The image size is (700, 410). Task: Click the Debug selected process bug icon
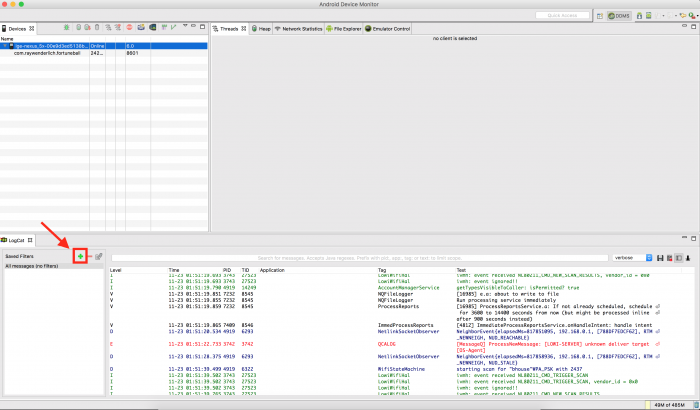pos(67,28)
